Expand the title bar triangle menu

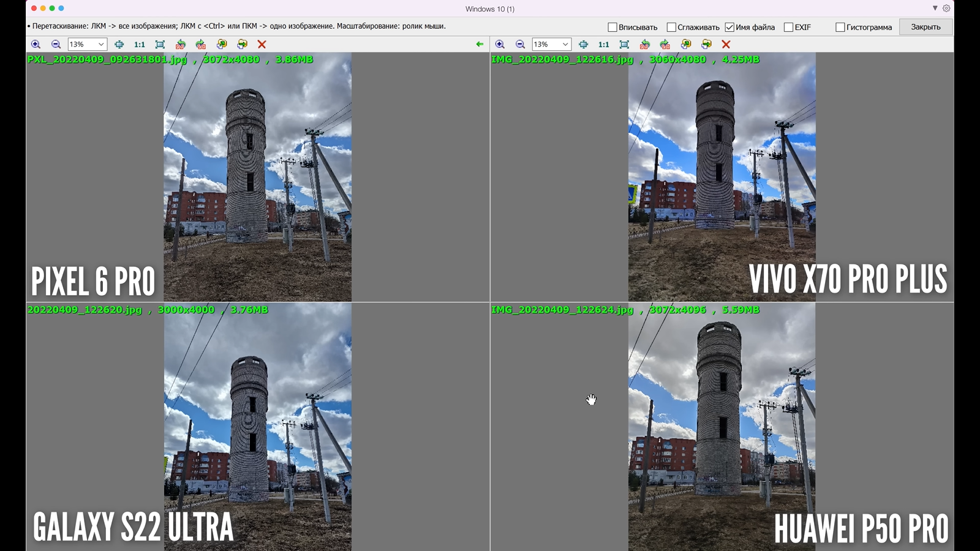[x=935, y=9]
